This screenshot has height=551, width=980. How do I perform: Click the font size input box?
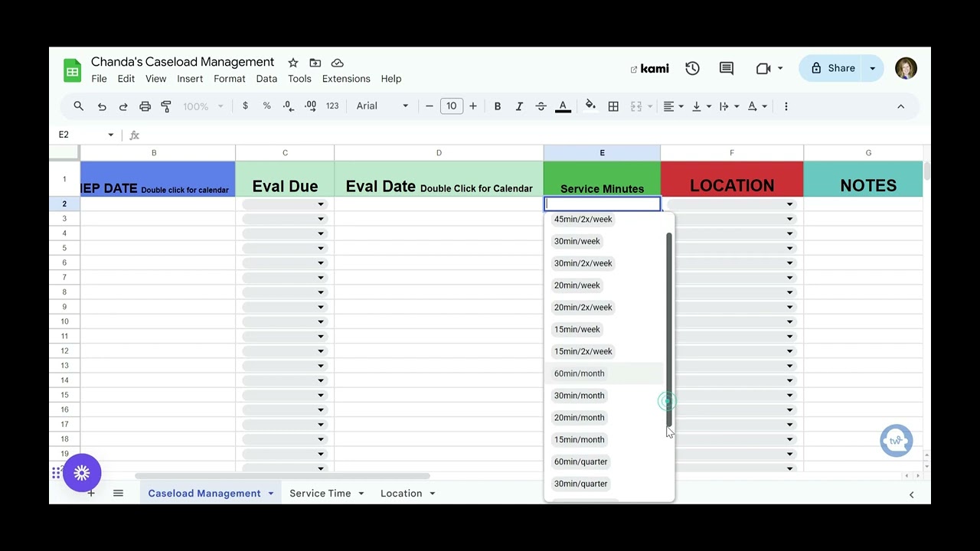[451, 106]
